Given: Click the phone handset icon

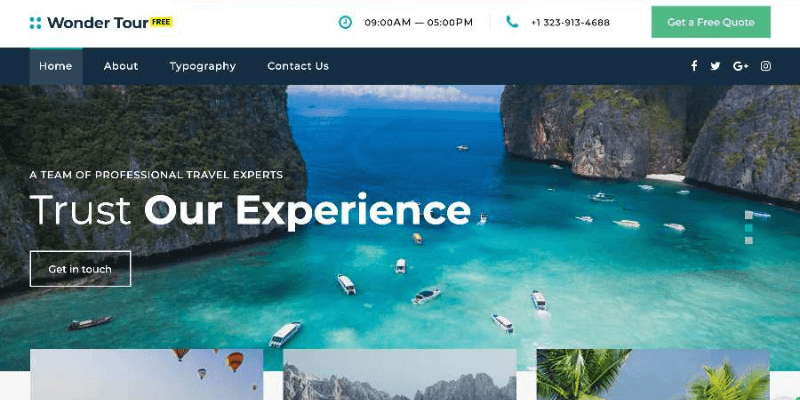Looking at the screenshot, I should (512, 22).
